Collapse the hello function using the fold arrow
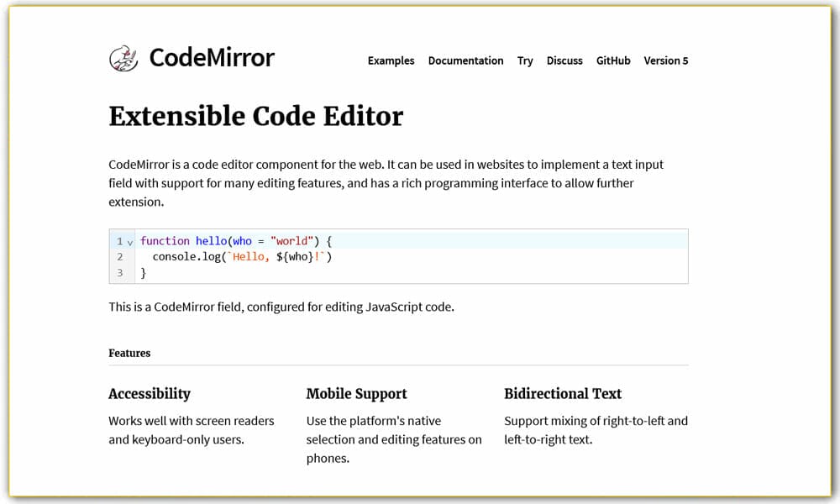This screenshot has height=504, width=840. [x=129, y=241]
